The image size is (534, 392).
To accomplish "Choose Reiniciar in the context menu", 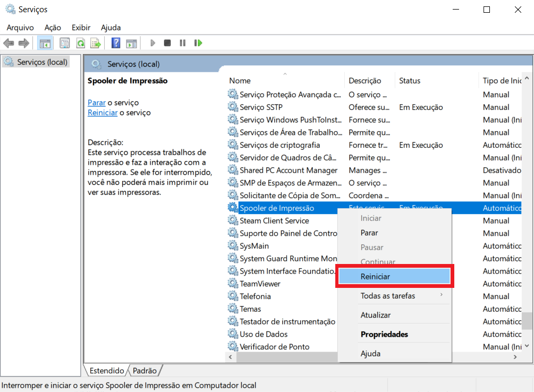I will (394, 276).
